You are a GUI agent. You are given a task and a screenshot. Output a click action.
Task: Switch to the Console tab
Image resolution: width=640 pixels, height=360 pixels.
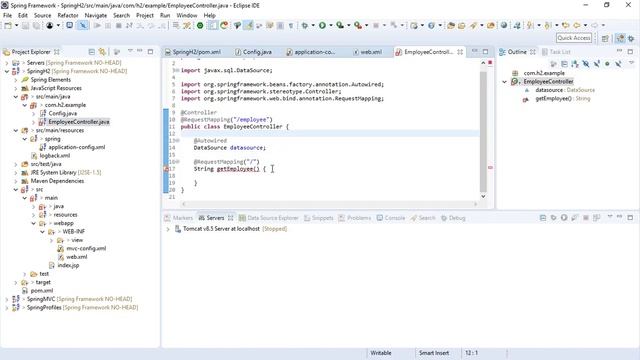click(391, 218)
